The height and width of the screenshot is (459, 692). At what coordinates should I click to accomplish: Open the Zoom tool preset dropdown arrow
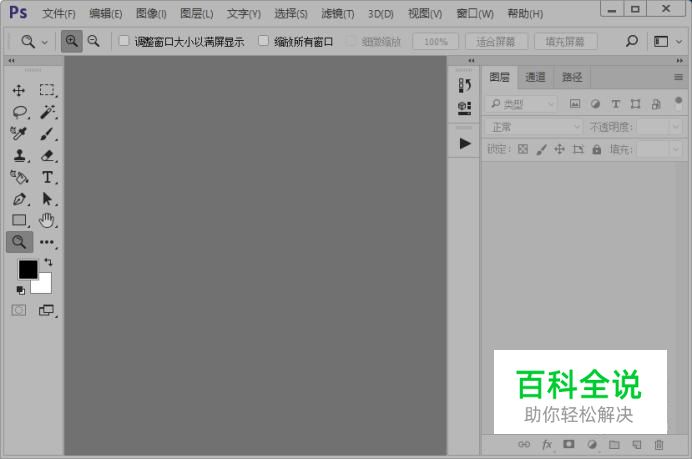pyautogui.click(x=45, y=43)
